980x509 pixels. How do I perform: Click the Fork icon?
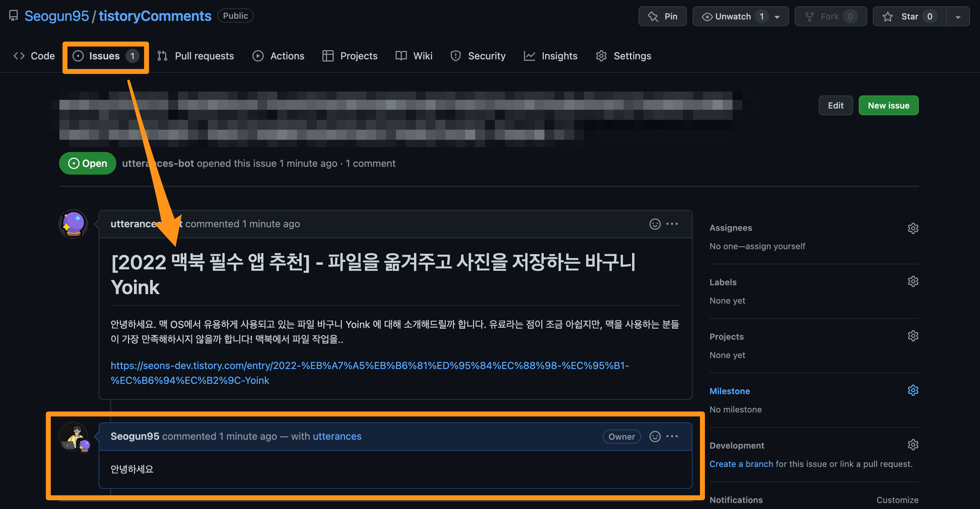pos(810,17)
